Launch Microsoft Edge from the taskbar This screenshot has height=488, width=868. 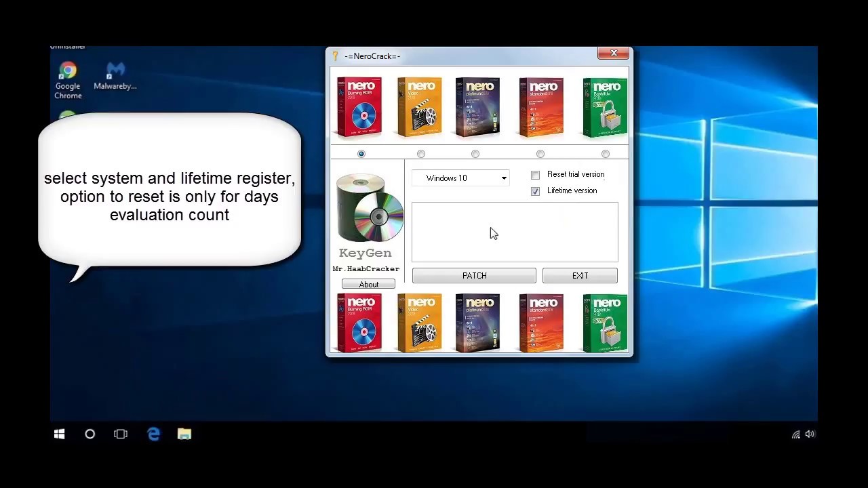[x=153, y=434]
